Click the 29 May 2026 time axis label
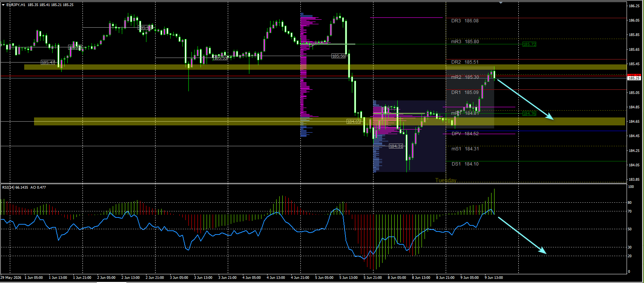The image size is (644, 283). [11, 278]
